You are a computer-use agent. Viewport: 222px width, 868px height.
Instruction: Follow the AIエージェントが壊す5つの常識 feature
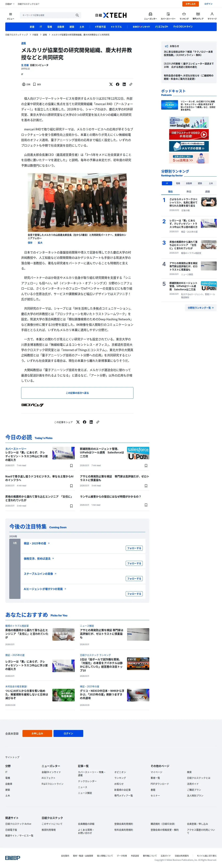pos(134,594)
